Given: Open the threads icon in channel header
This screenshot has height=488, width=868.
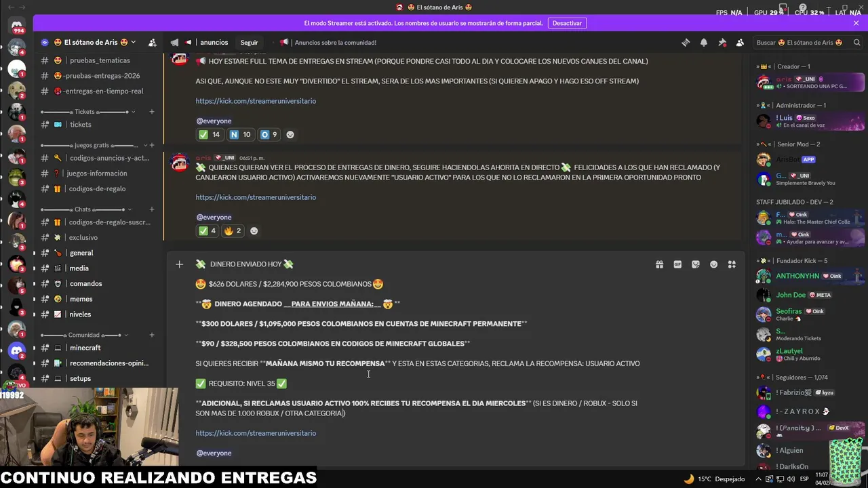Looking at the screenshot, I should click(686, 42).
